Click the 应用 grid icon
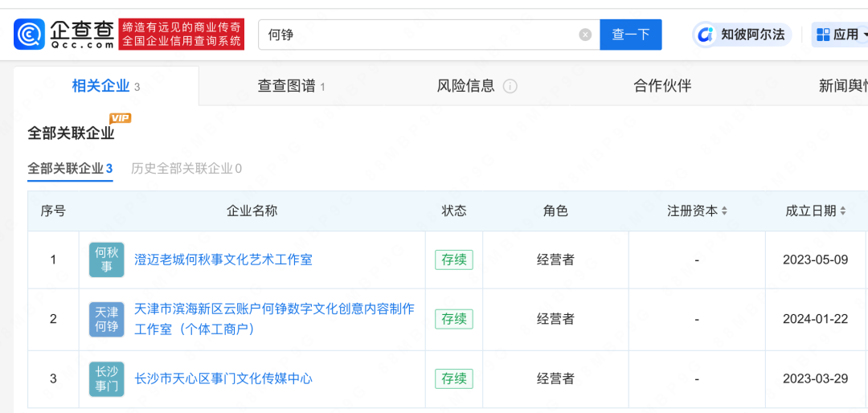This screenshot has width=868, height=413. click(823, 35)
